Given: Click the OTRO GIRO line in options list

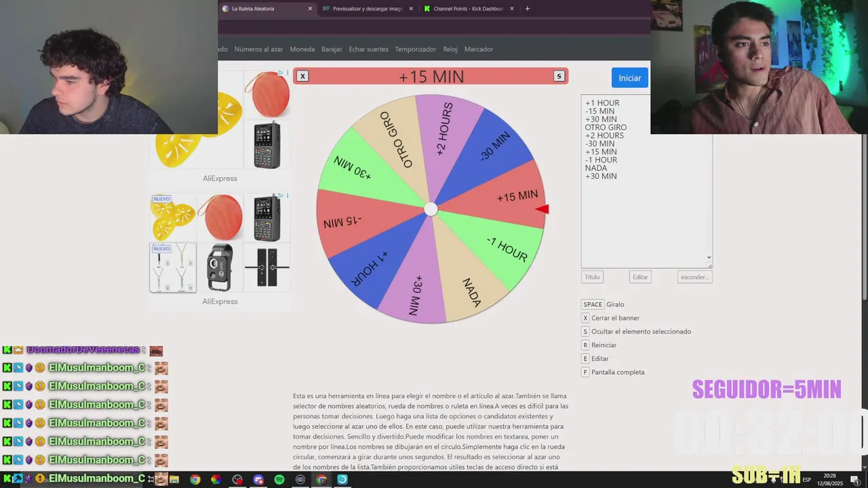Looking at the screenshot, I should coord(606,127).
